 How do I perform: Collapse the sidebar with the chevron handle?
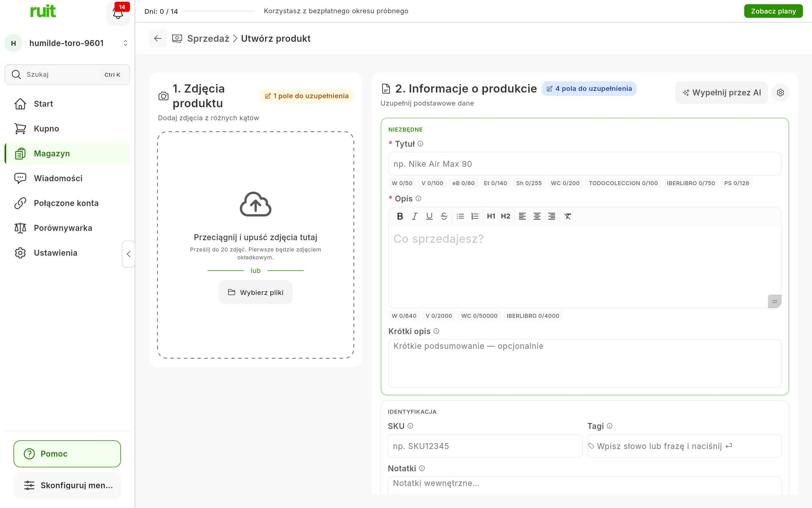point(129,254)
